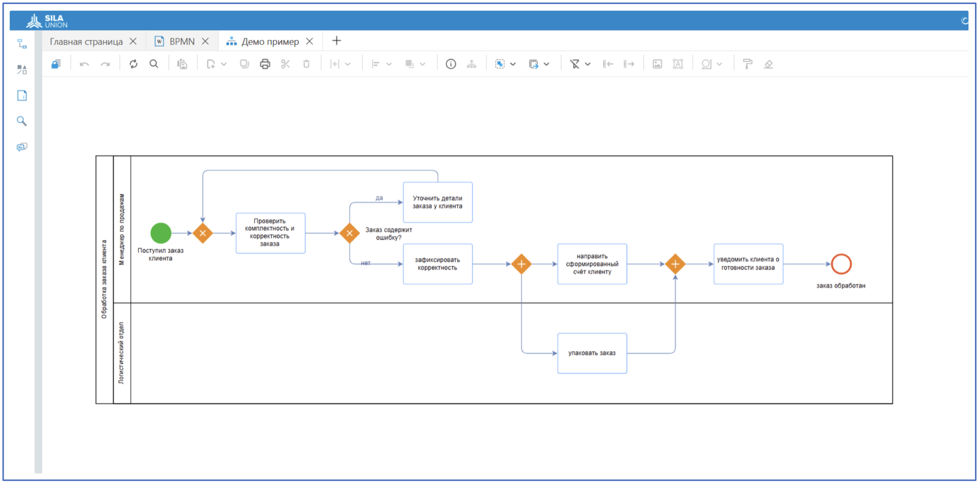The width and height of the screenshot is (980, 485).
Task: Select the Undo icon in the toolbar
Action: (84, 64)
